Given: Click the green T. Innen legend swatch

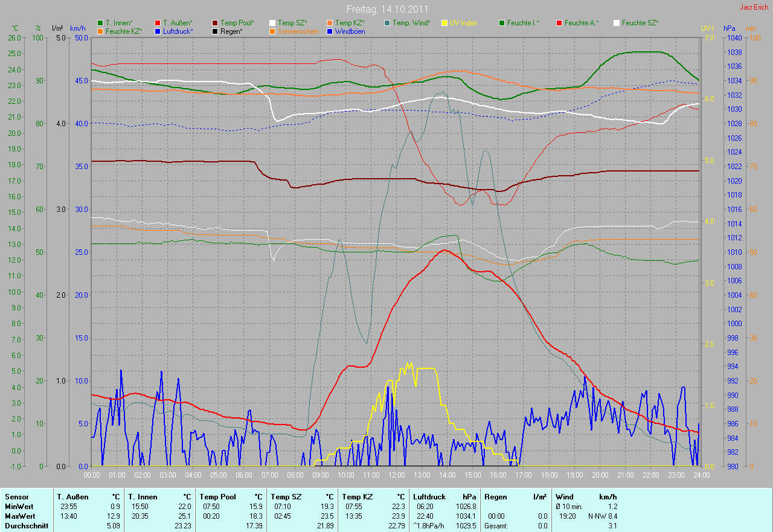Looking at the screenshot, I should point(100,23).
